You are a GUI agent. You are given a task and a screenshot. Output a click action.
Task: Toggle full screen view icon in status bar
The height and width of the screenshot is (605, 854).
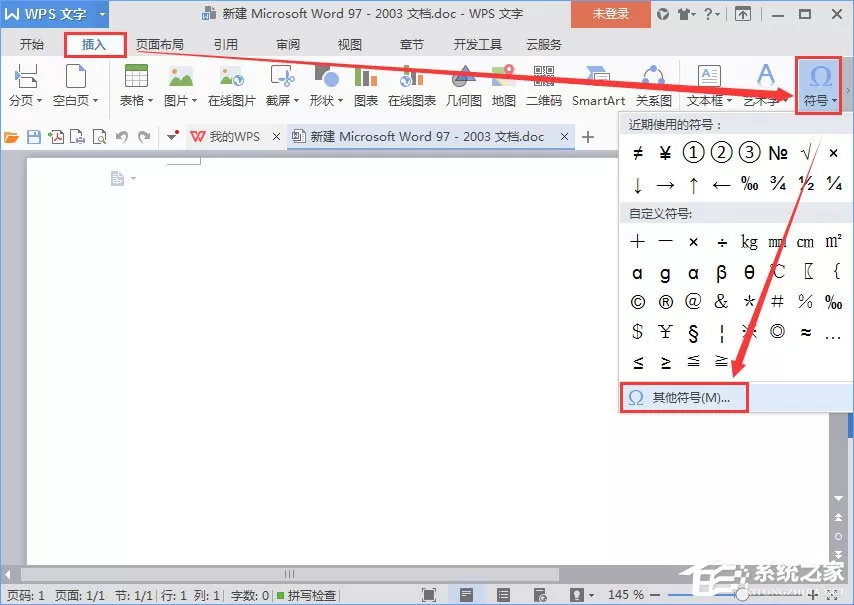[x=429, y=595]
